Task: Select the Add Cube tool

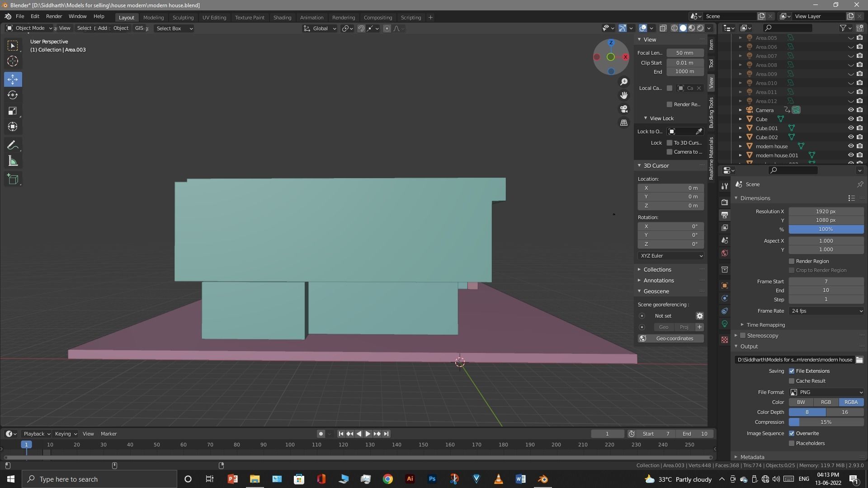Action: [13, 179]
